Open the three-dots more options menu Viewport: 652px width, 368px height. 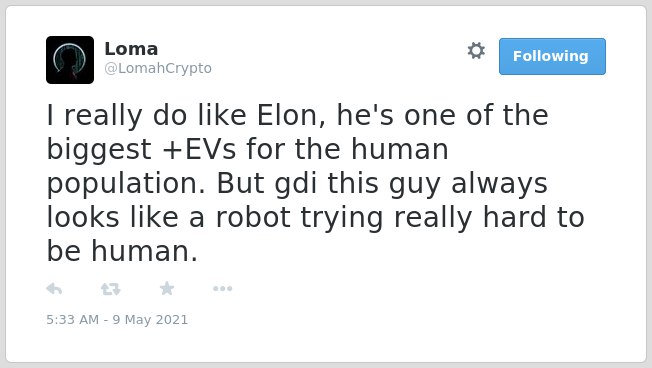pos(222,289)
